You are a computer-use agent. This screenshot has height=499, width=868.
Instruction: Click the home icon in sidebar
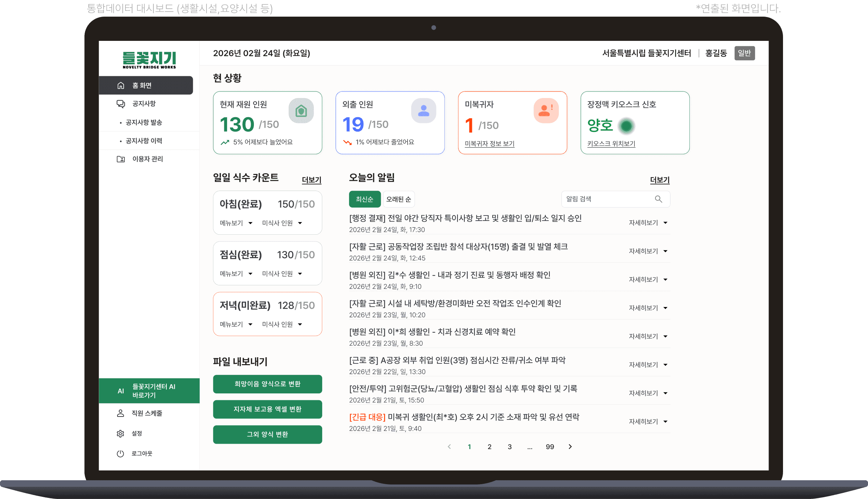coord(121,85)
